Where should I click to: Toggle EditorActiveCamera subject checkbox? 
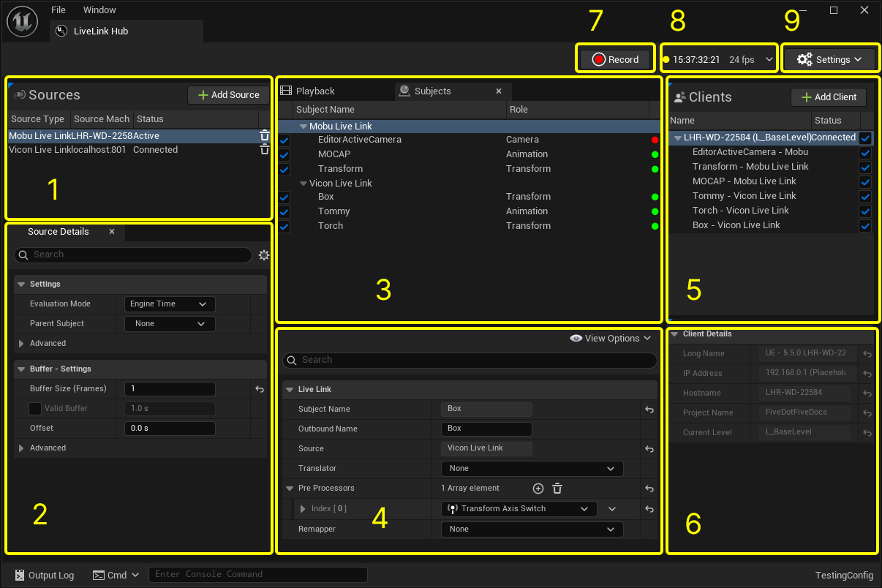pyautogui.click(x=284, y=140)
